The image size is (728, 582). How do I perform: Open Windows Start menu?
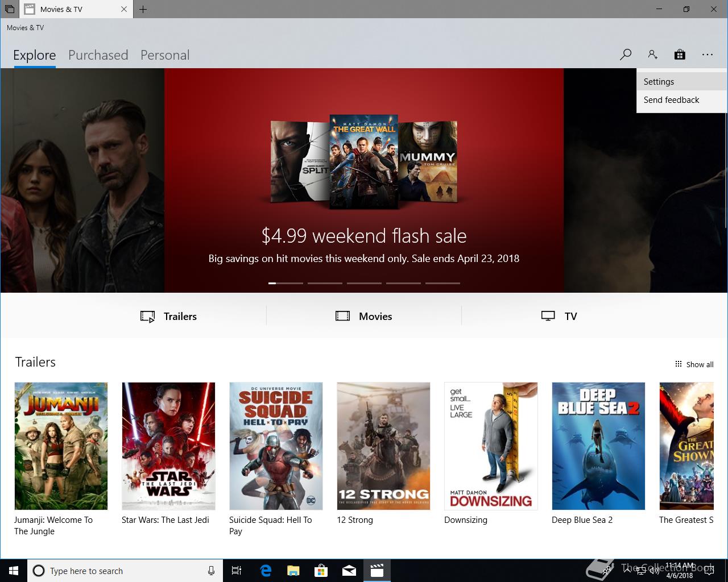click(x=13, y=571)
